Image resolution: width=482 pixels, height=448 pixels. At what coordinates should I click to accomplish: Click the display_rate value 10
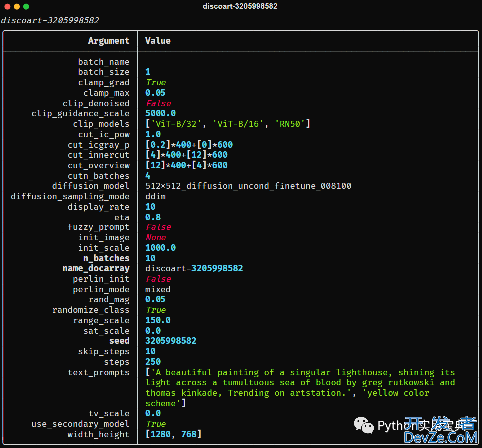151,207
